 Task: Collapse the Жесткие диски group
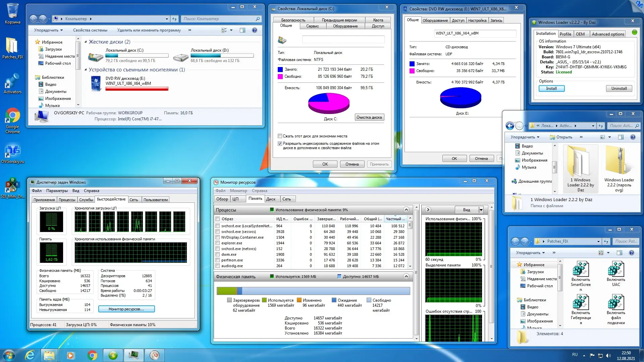coord(86,42)
